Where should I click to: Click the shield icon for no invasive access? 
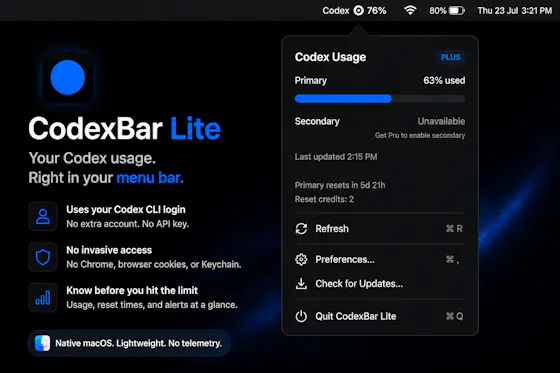click(43, 257)
